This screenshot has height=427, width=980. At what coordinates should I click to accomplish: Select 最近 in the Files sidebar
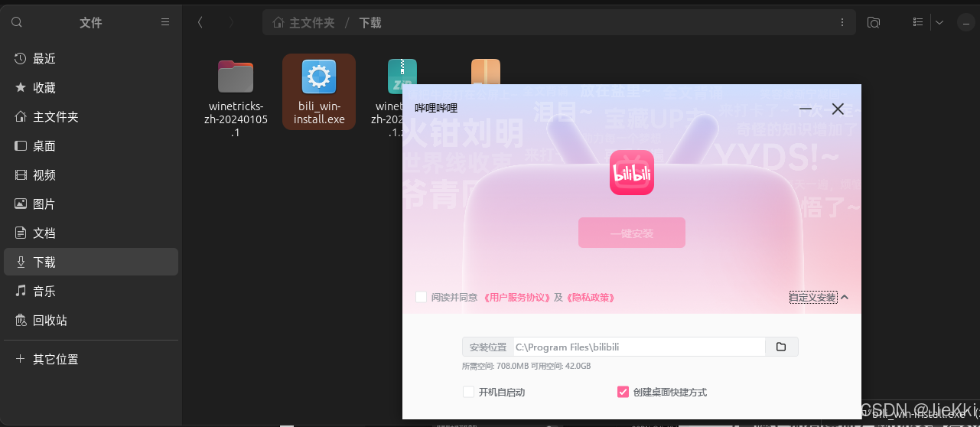(91, 59)
